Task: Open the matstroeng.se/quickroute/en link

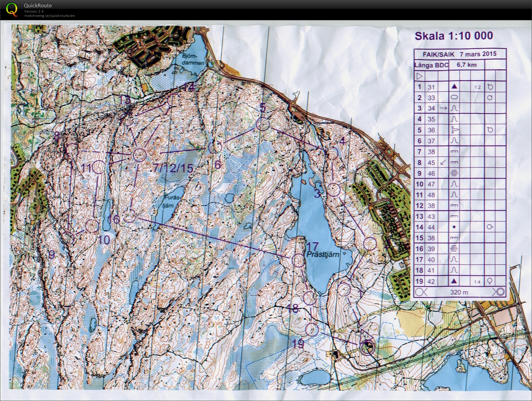Action: pos(50,16)
